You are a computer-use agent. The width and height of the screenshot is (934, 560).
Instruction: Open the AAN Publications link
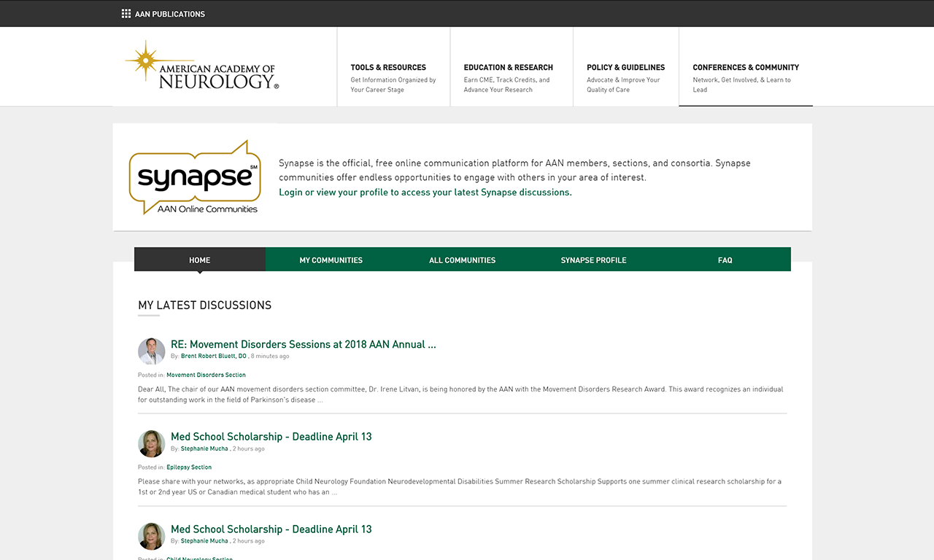coord(170,14)
